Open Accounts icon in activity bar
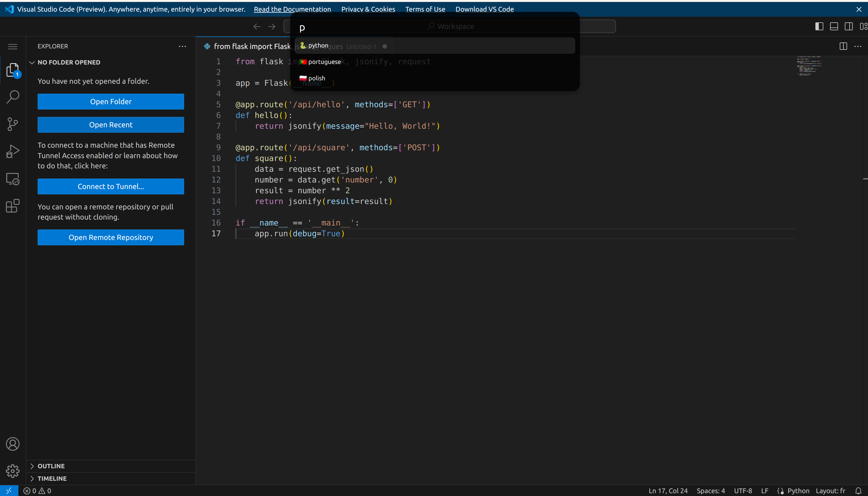Screen dimensions: 868x496 tap(13, 444)
